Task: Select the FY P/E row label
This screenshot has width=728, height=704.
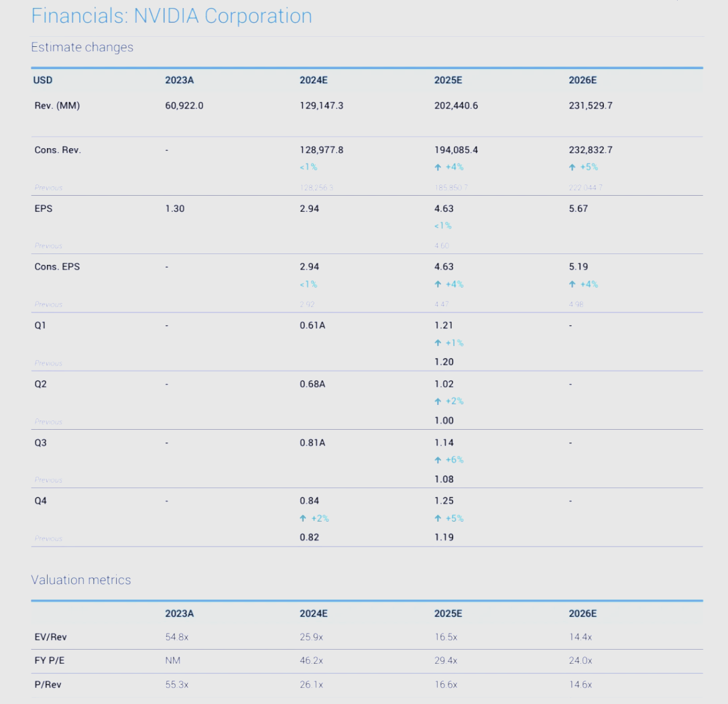Action: (x=50, y=660)
